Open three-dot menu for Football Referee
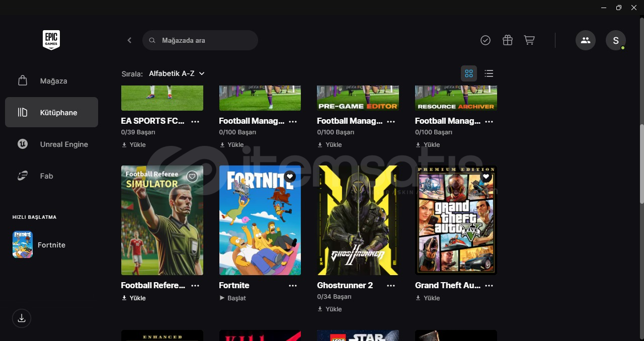Image resolution: width=644 pixels, height=341 pixels. pyautogui.click(x=195, y=286)
